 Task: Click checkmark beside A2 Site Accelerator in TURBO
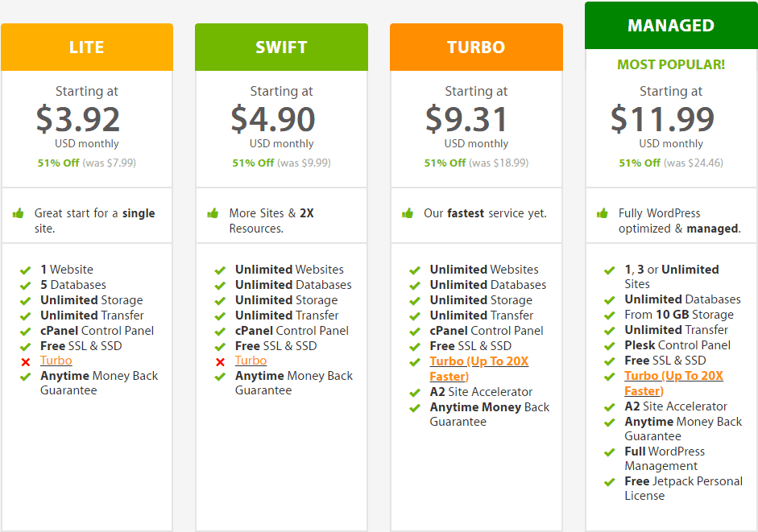click(415, 392)
